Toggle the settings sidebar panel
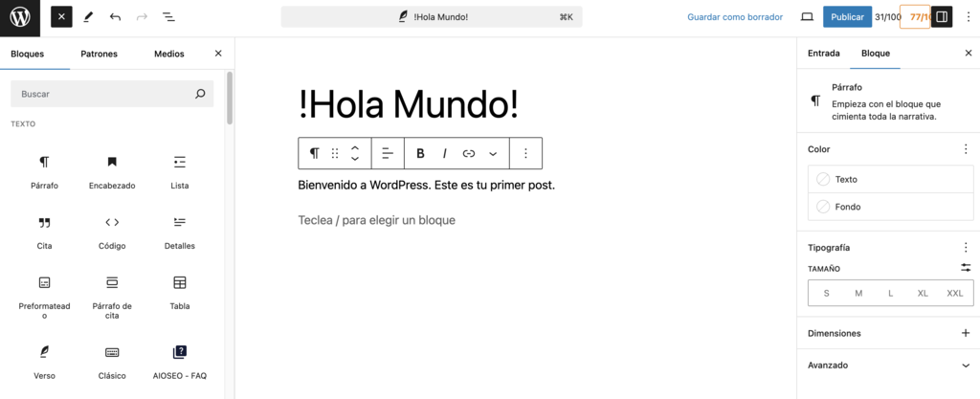This screenshot has height=399, width=980. [x=942, y=17]
